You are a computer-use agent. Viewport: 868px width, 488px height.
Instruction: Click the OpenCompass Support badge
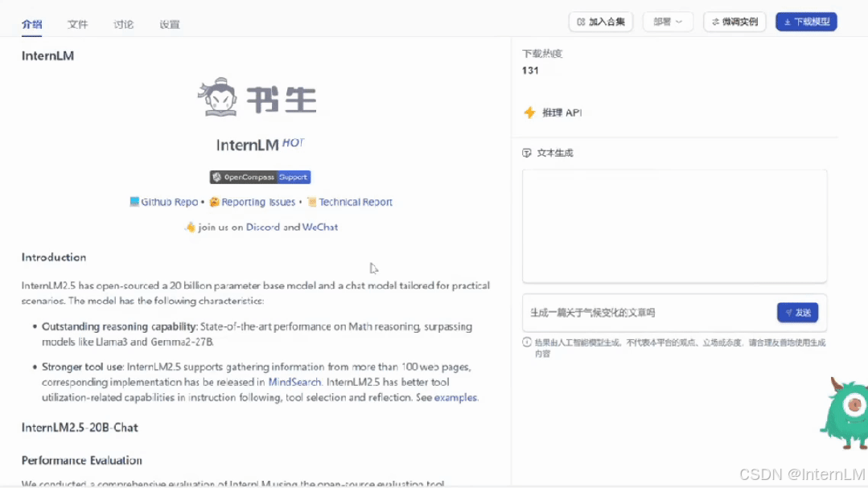260,177
